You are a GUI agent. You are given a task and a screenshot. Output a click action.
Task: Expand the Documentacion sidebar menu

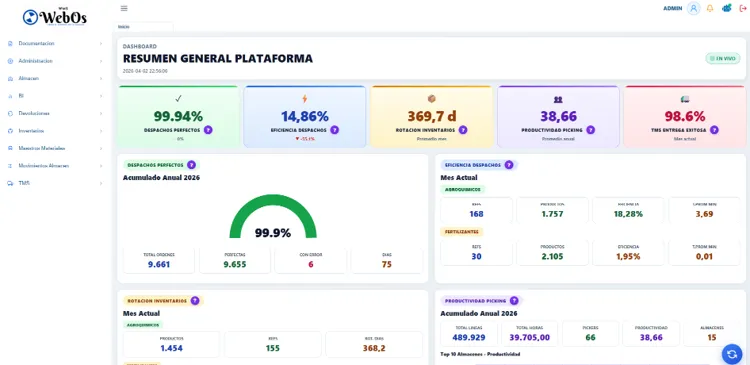(x=55, y=44)
